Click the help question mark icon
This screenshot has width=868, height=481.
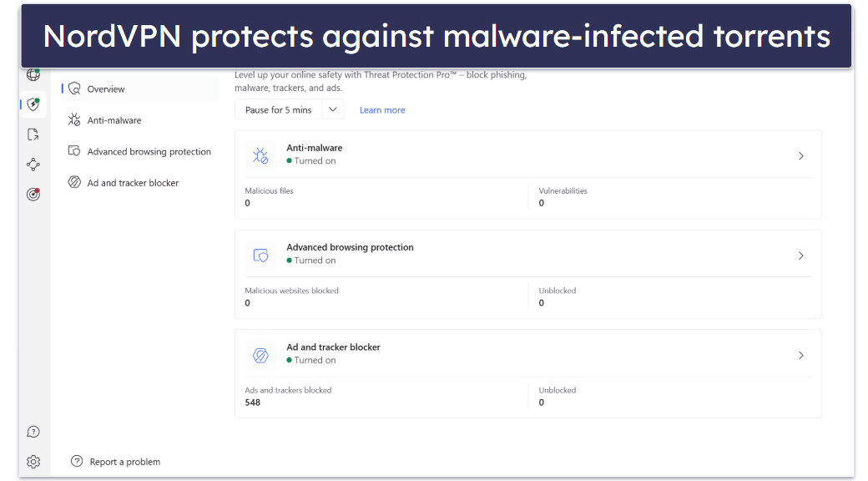click(x=33, y=432)
